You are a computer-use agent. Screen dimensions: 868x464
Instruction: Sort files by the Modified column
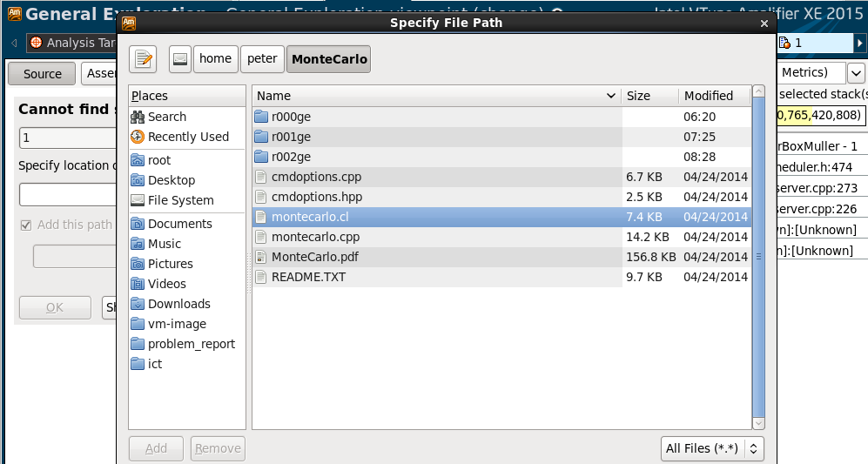point(715,96)
